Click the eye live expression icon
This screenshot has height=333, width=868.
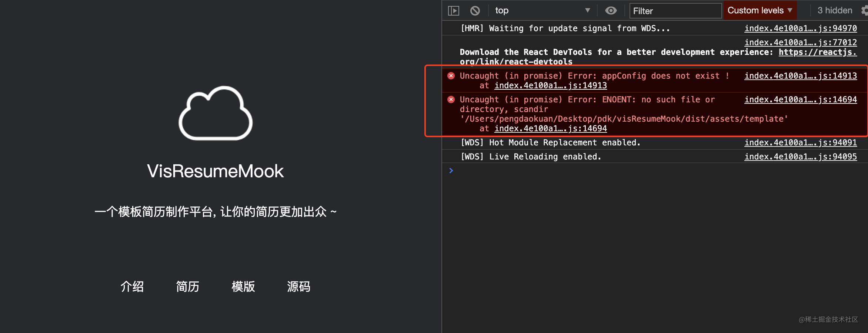[x=611, y=11]
